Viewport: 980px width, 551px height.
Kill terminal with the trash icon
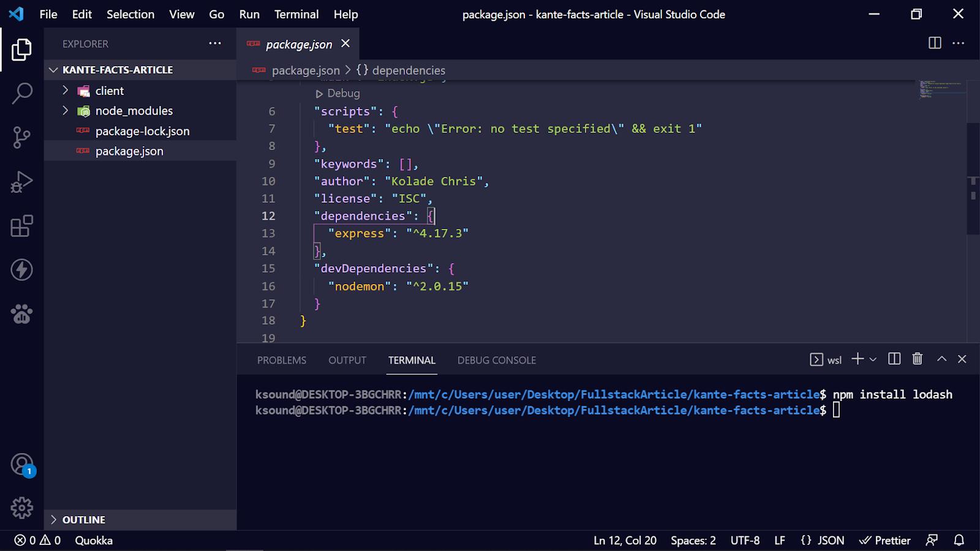(x=917, y=359)
